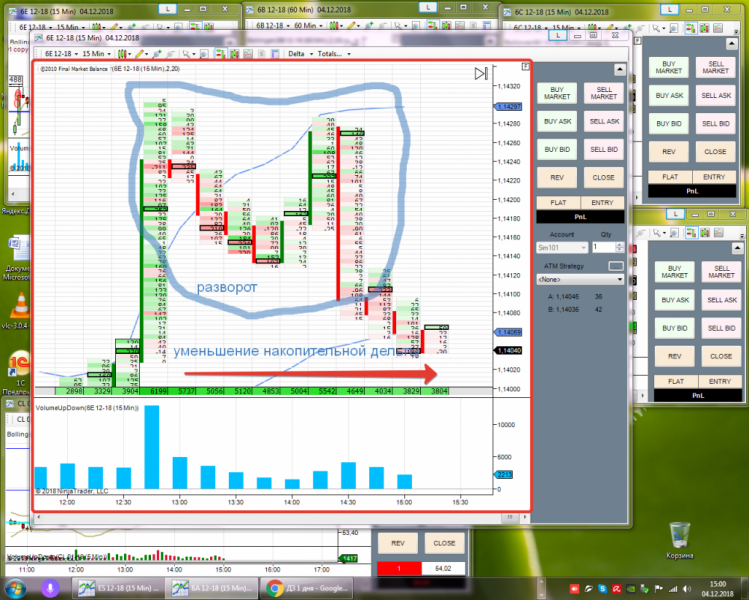Click right arrow of 6E chart horizontal scrollbar

pos(525,517)
